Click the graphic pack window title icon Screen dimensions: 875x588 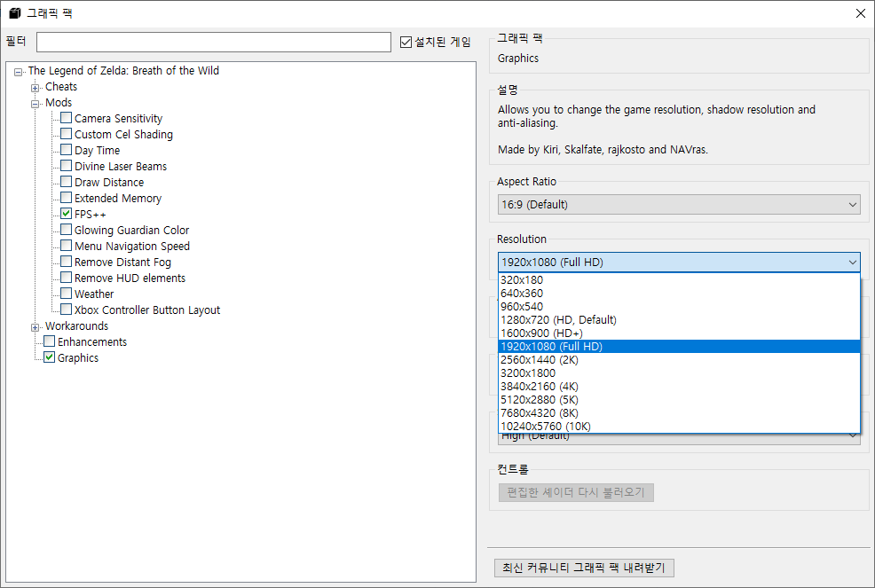[x=14, y=12]
